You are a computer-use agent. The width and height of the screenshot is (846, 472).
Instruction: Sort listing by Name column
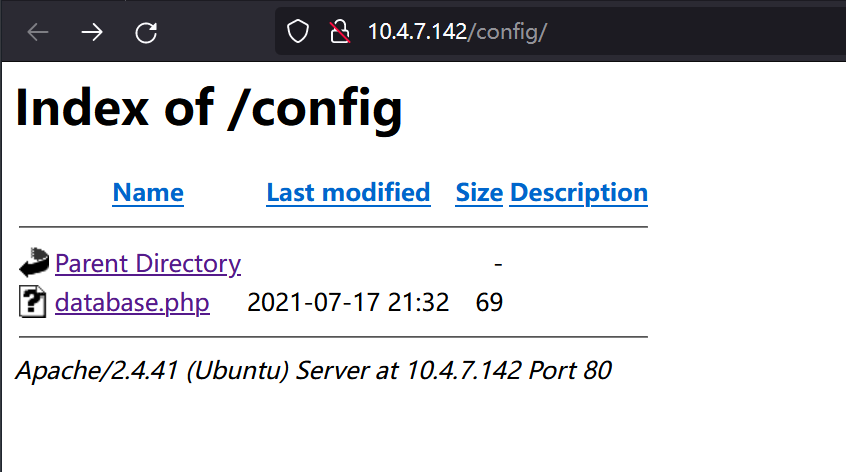pos(148,193)
